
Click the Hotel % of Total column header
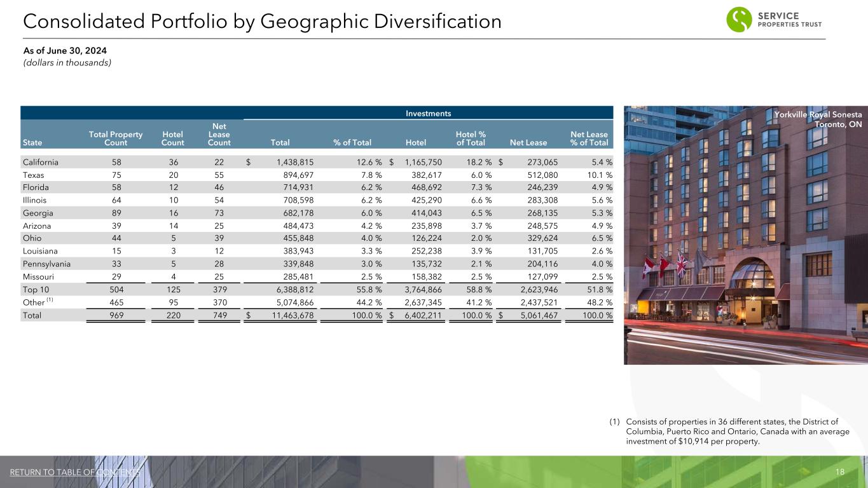click(x=471, y=139)
